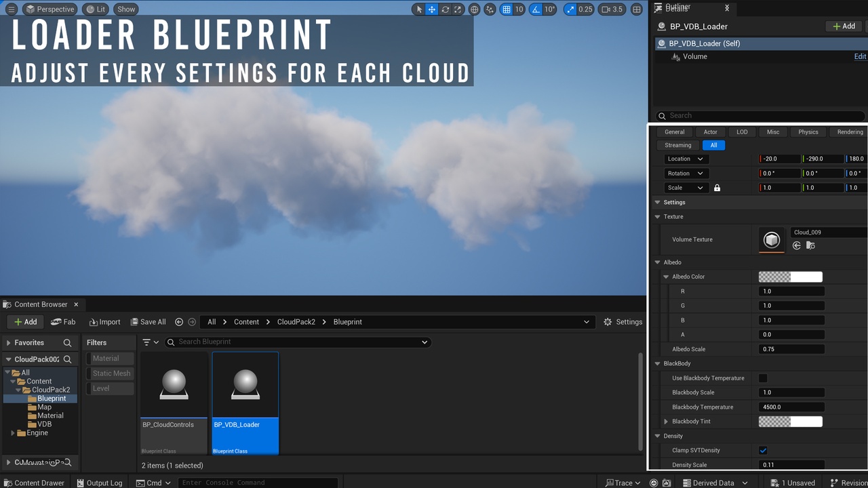The image size is (868, 488).
Task: Open the Trace dropdown in status bar
Action: coord(623,483)
